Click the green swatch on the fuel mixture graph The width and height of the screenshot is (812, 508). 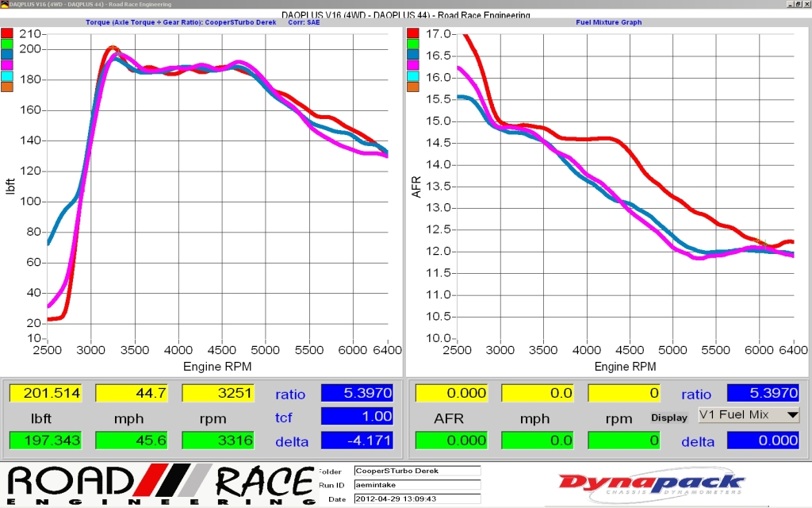pos(413,44)
